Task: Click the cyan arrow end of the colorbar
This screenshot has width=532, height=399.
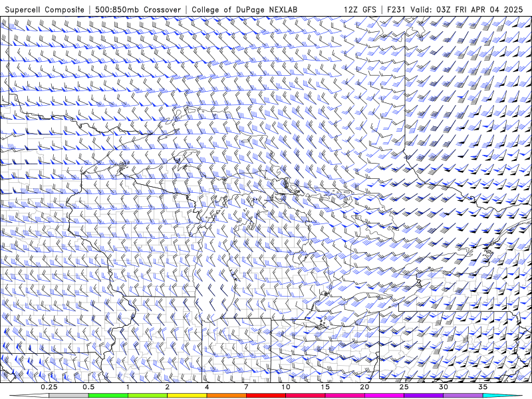Action: 502,396
